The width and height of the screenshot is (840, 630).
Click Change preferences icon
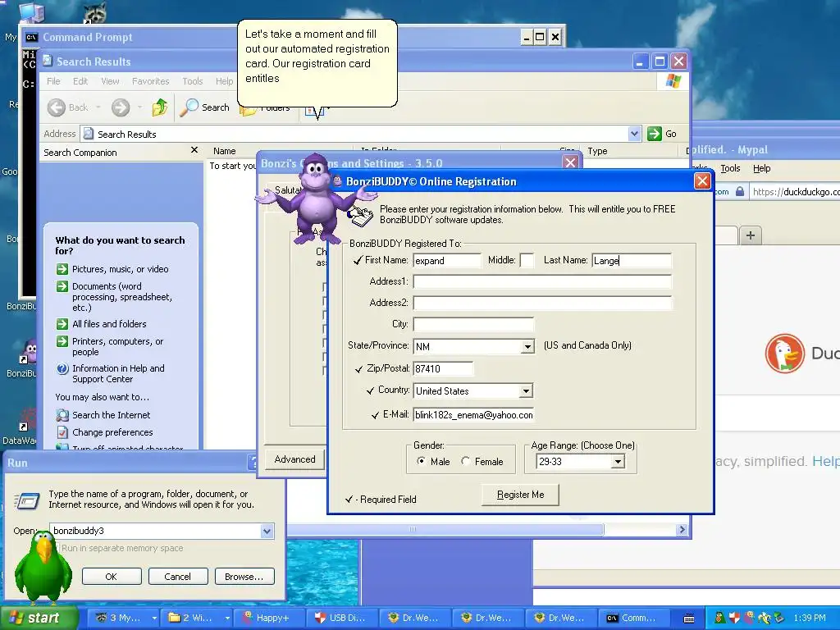(x=62, y=431)
